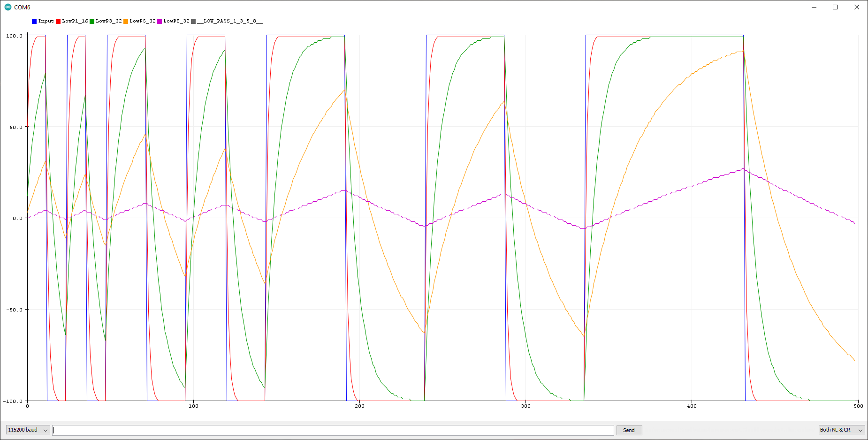
Task: Click the Send button
Action: [x=629, y=430]
